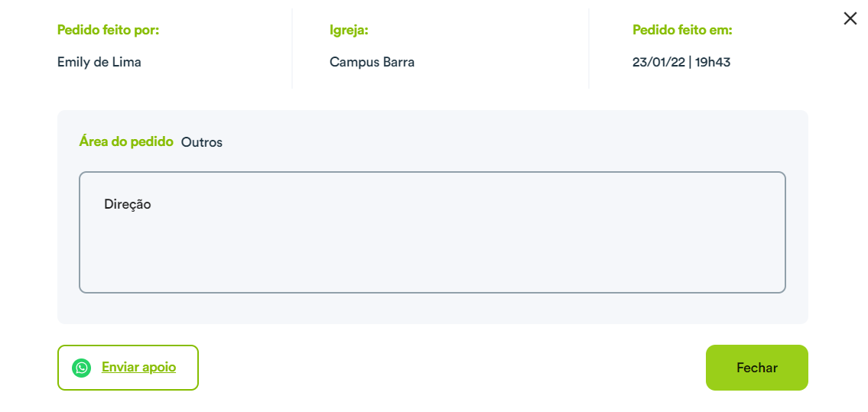
Task: Select the Área do pedido label
Action: tap(126, 141)
